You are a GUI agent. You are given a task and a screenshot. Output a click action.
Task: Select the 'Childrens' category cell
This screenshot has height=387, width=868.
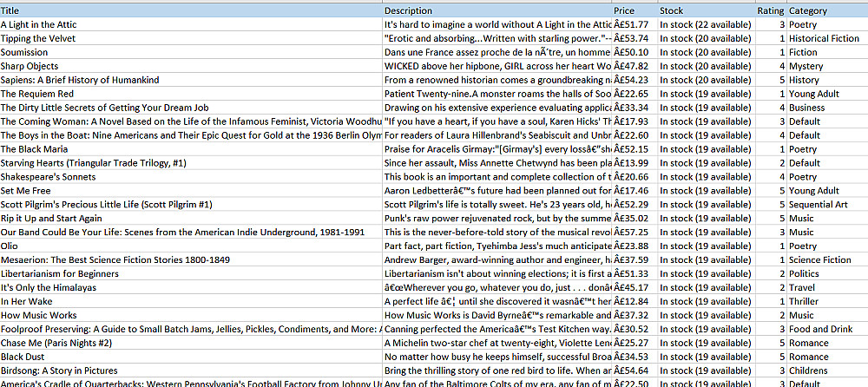pyautogui.click(x=827, y=371)
